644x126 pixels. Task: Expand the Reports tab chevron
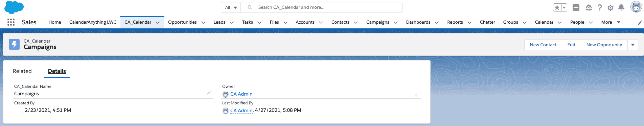pyautogui.click(x=469, y=23)
